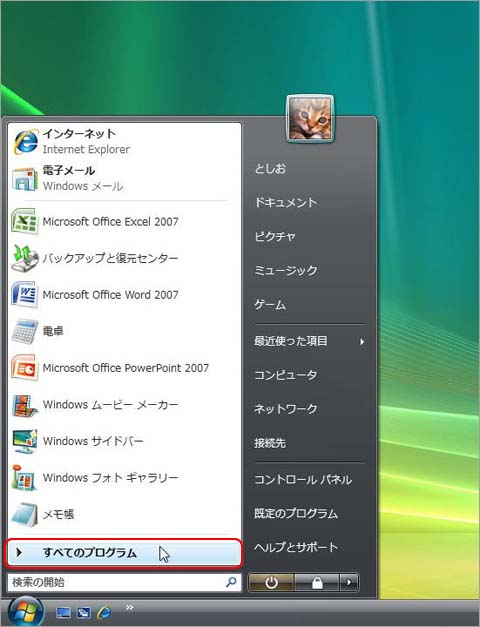This screenshot has width=480, height=627.
Task: Open ヘルプとサポート
Action: click(296, 547)
